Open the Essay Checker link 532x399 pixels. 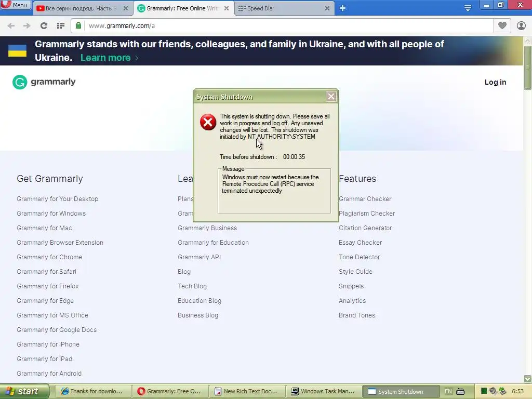(x=361, y=243)
